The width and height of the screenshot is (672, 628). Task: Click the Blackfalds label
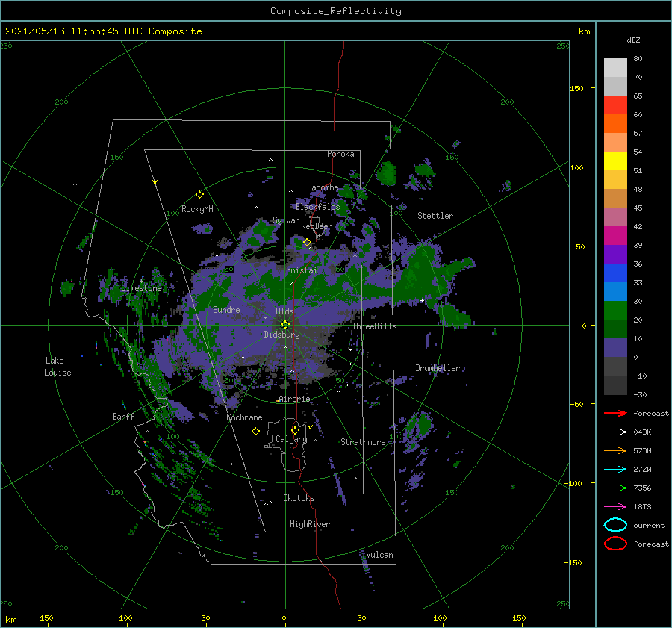tap(317, 207)
